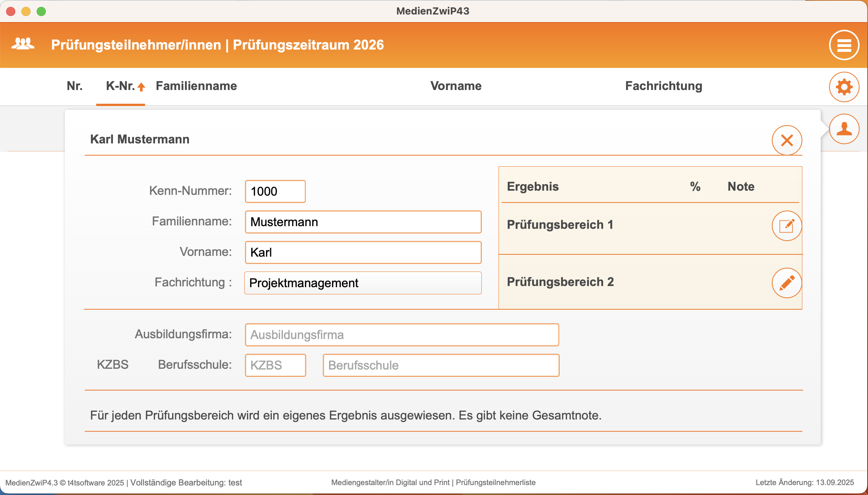868x495 pixels.
Task: Close the Karl Mustermann detail panel
Action: click(787, 140)
